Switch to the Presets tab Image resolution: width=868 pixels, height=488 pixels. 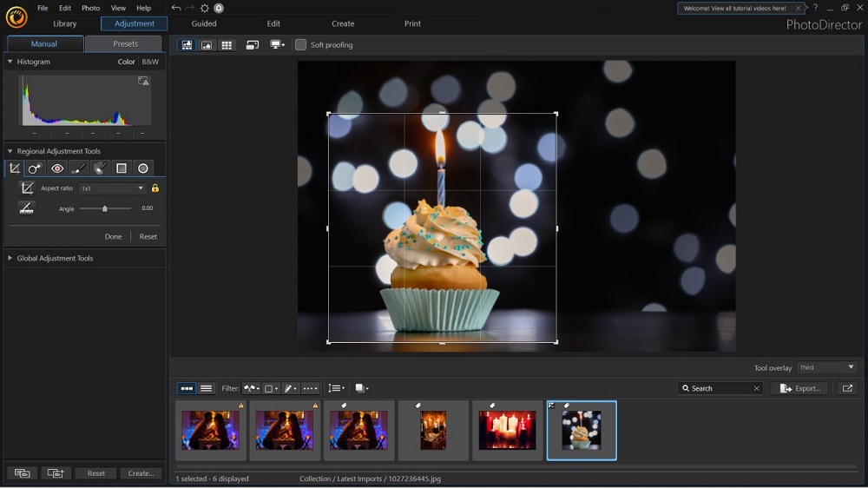125,43
